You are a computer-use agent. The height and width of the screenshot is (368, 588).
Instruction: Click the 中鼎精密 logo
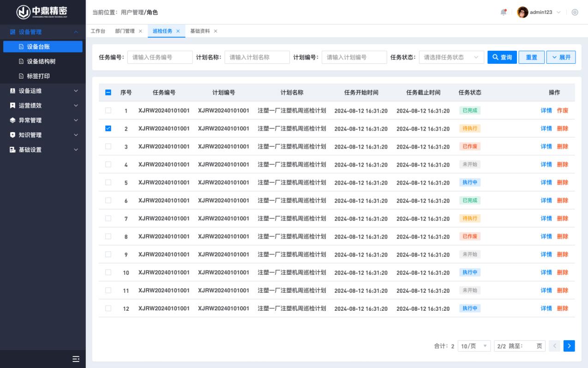pyautogui.click(x=42, y=12)
